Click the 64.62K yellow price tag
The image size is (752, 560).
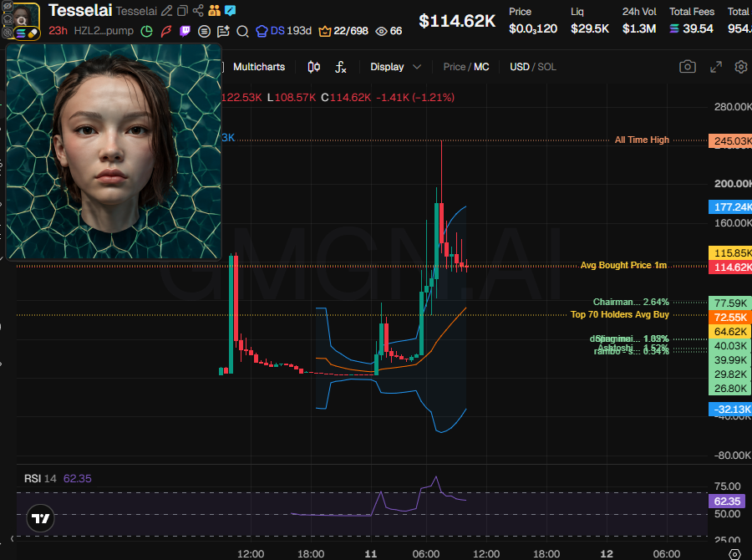[x=730, y=332]
